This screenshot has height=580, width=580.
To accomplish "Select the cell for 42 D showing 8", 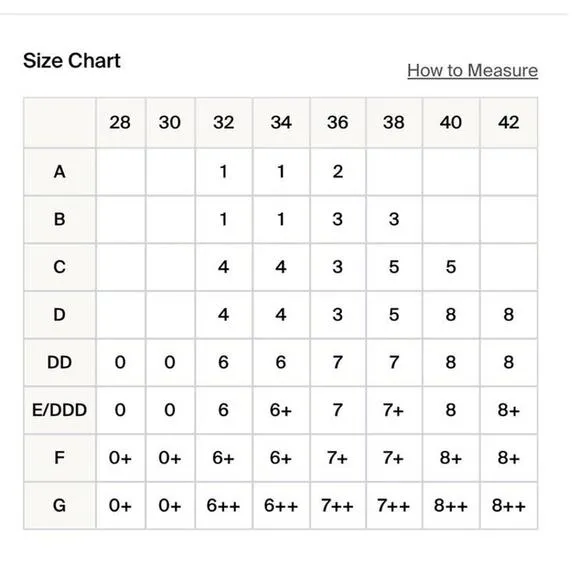I will pyautogui.click(x=509, y=315).
